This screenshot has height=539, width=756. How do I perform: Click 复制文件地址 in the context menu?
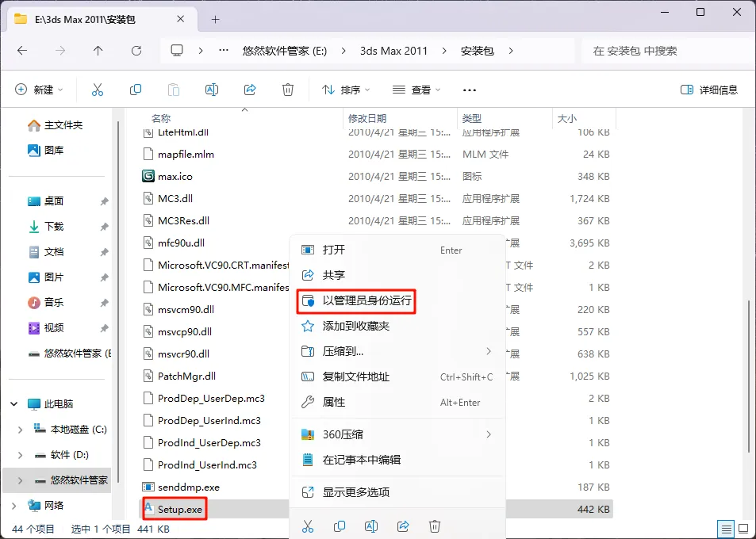pyautogui.click(x=397, y=377)
